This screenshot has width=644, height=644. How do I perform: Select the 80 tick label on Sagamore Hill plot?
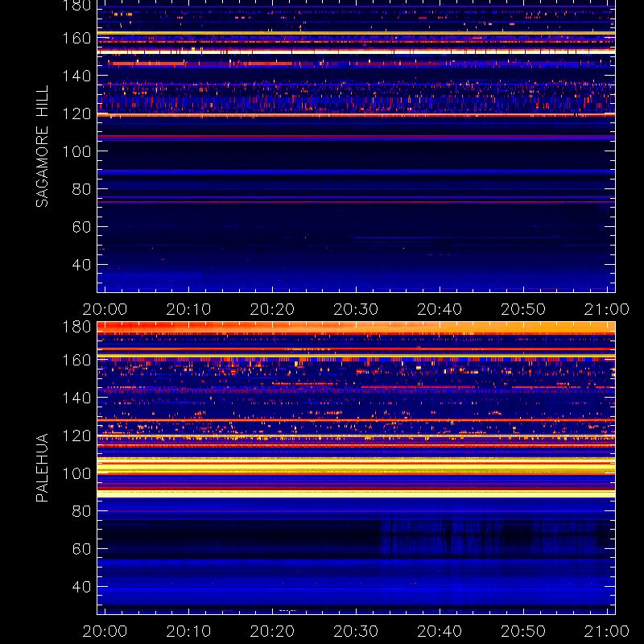point(81,189)
